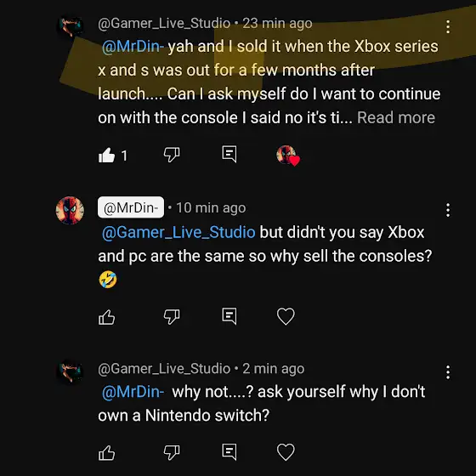Open options menu for 2 min ago comment
The height and width of the screenshot is (476, 476).
[x=448, y=372]
